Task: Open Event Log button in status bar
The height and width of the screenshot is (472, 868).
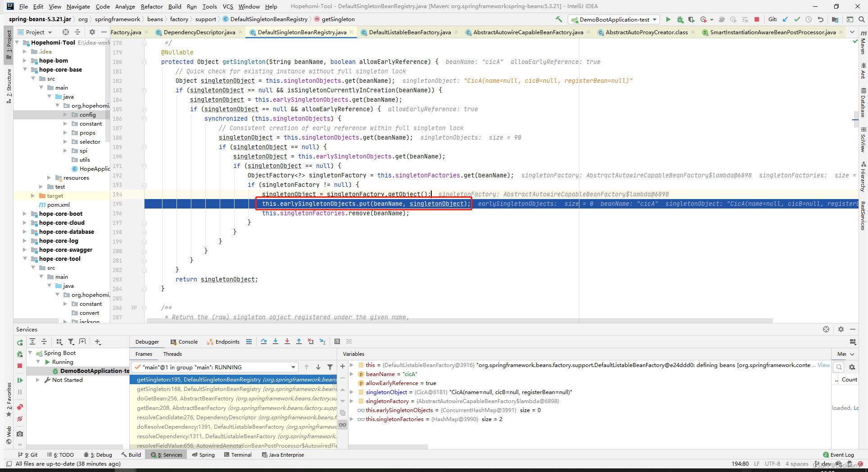Action: click(838, 455)
